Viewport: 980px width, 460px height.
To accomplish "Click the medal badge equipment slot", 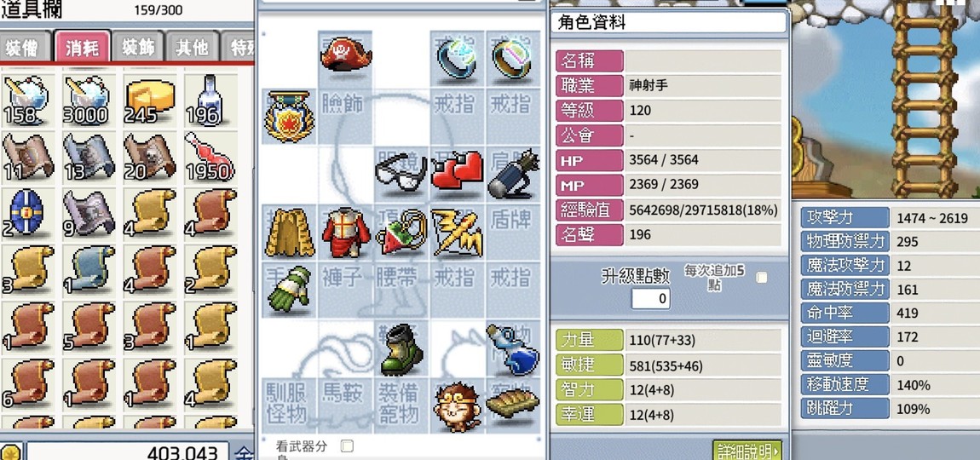I will (x=288, y=116).
